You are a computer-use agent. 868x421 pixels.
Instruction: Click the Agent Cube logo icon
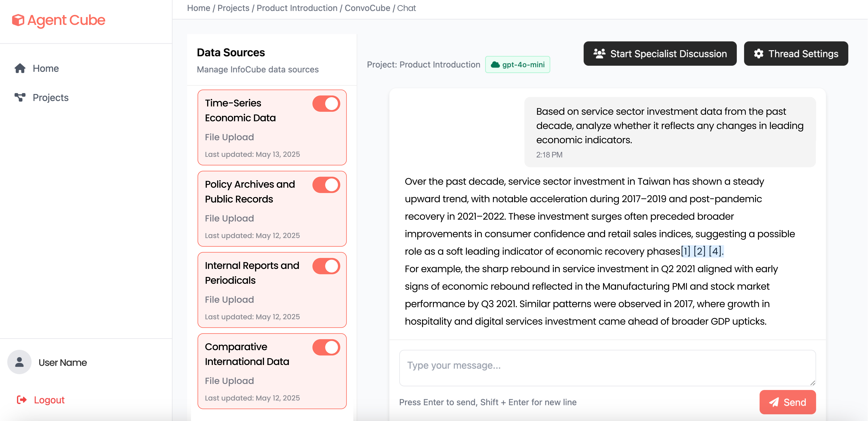pos(18,20)
